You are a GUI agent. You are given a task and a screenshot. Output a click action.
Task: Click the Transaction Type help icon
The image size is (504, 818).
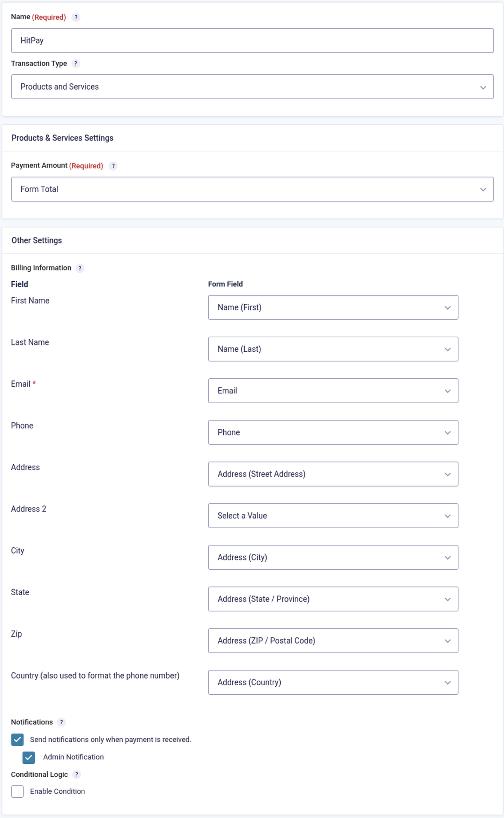(x=76, y=63)
